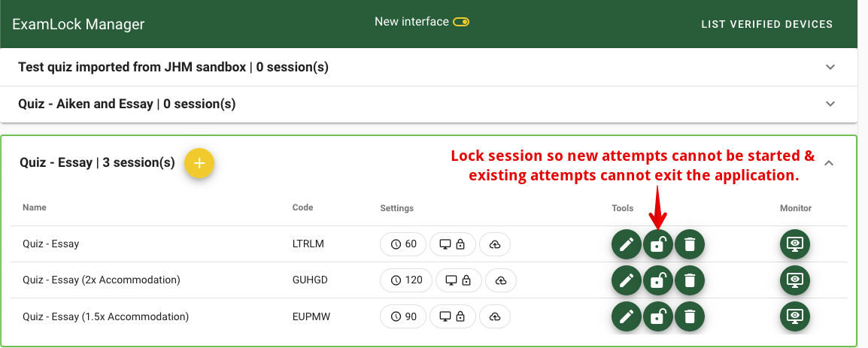Edit the Quiz - Essay LTRLM session
This screenshot has height=348, width=868.
click(x=626, y=244)
